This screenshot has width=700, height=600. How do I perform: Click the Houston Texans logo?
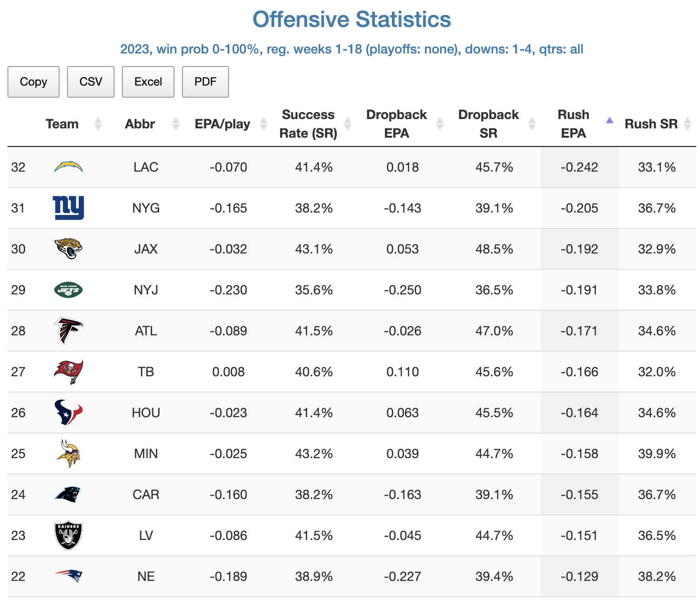(x=68, y=413)
